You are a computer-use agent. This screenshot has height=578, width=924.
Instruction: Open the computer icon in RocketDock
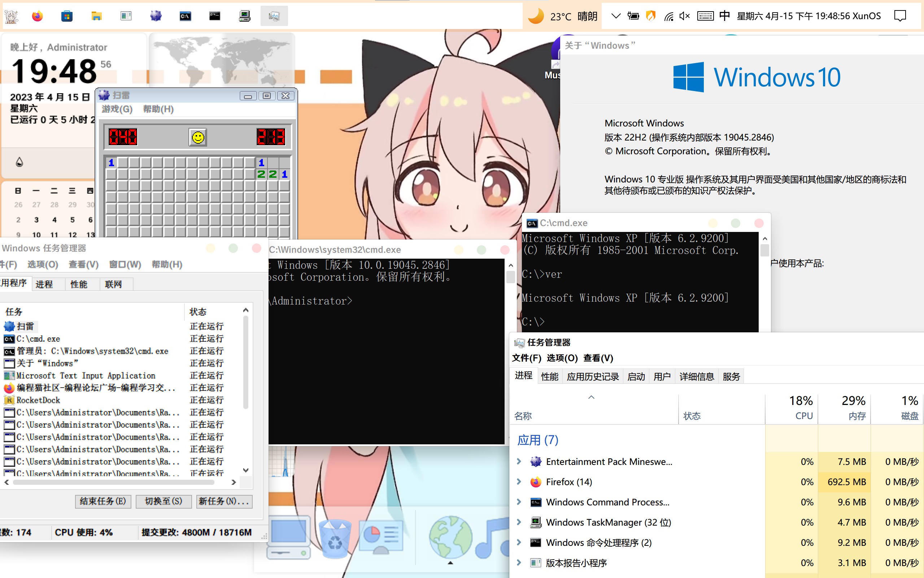288,537
